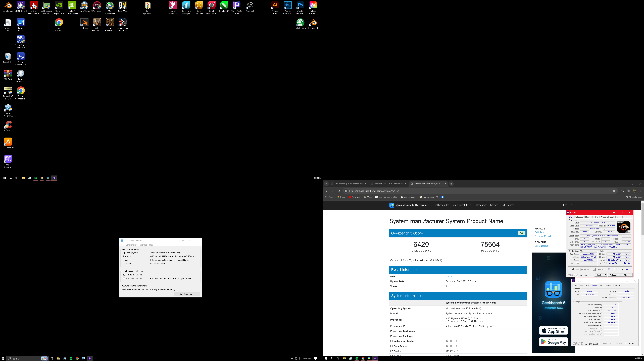This screenshot has height=361, width=644.
Task: Open Chrome's three-dot menu
Action: [x=640, y=191]
